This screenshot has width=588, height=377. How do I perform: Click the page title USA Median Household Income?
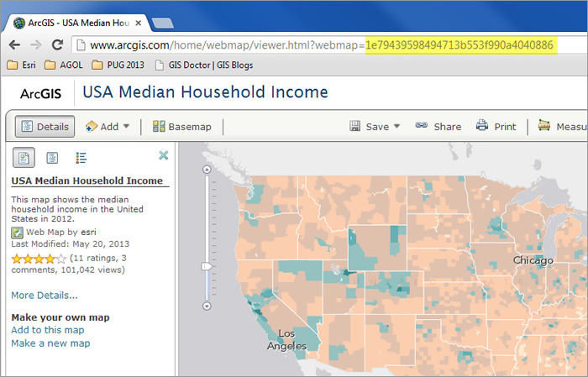(205, 92)
